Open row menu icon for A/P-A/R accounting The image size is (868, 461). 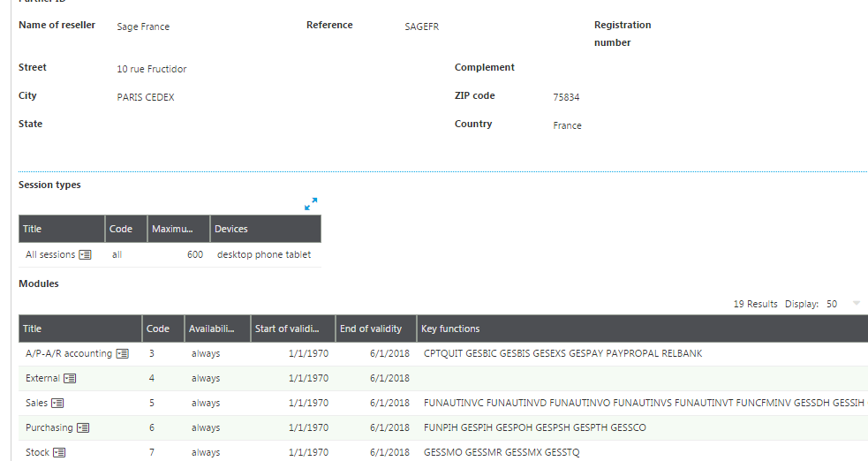(123, 353)
